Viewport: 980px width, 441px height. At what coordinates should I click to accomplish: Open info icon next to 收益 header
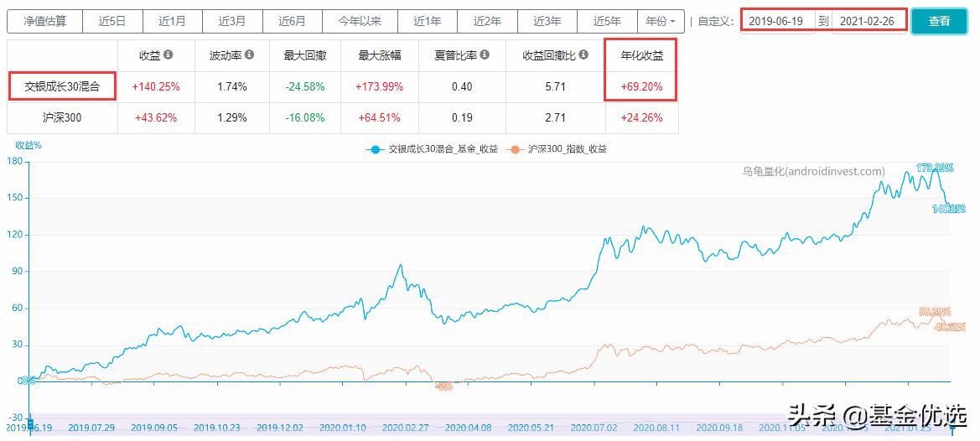click(x=169, y=55)
